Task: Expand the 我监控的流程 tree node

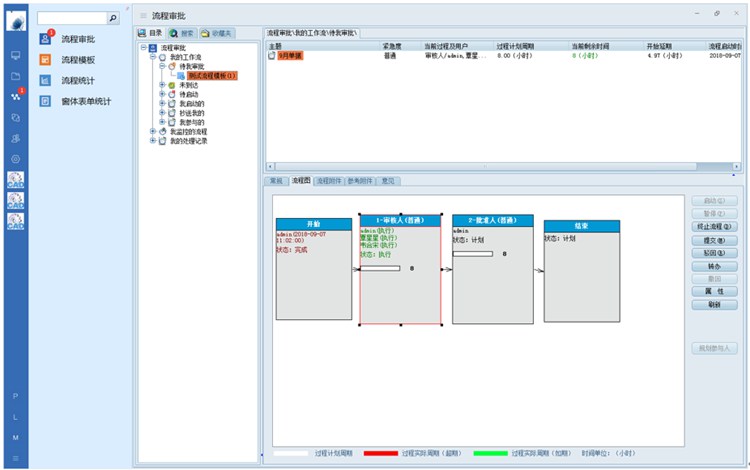Action: point(153,131)
